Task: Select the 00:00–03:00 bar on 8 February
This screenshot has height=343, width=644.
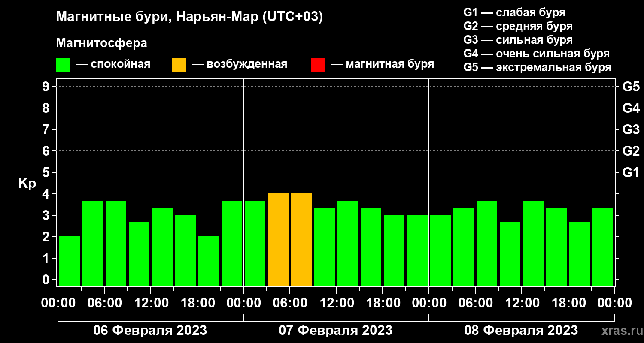Action: (x=440, y=250)
